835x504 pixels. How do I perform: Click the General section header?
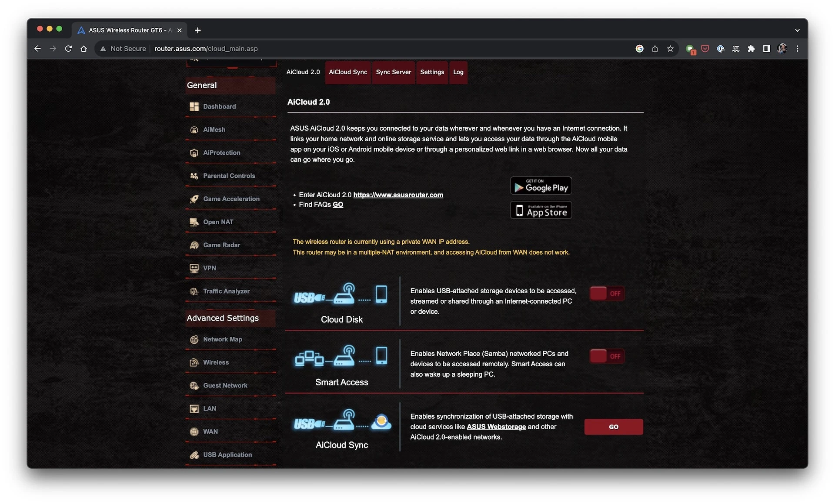[x=230, y=85]
